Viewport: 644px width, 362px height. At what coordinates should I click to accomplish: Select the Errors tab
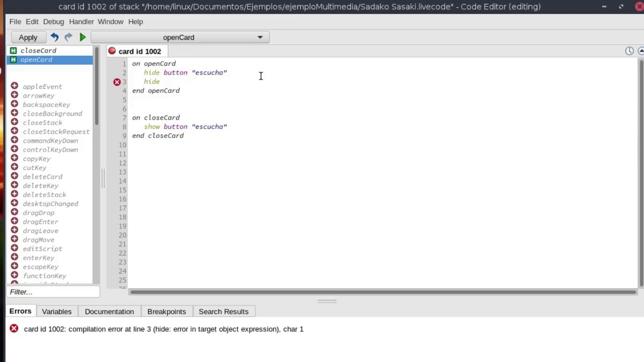point(20,311)
